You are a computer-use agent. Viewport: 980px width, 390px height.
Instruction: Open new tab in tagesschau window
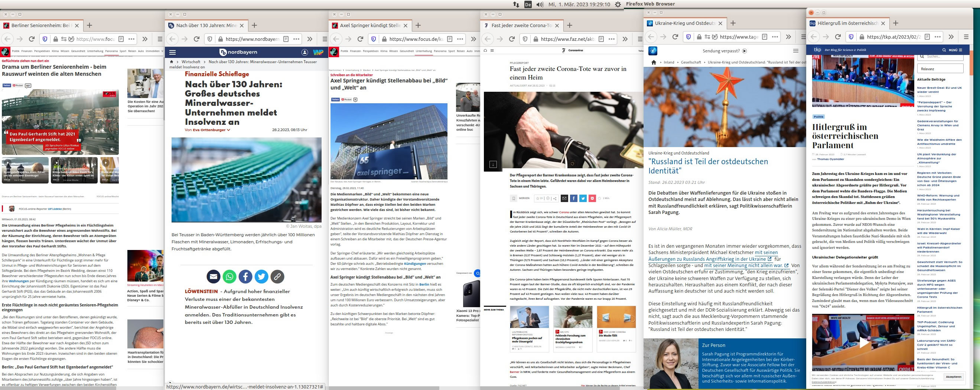(733, 23)
